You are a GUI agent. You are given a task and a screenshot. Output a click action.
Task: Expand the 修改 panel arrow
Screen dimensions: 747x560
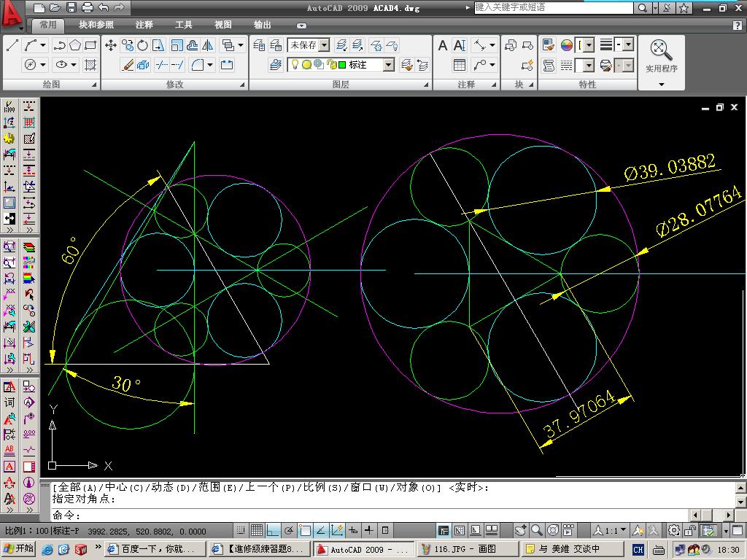(x=242, y=85)
